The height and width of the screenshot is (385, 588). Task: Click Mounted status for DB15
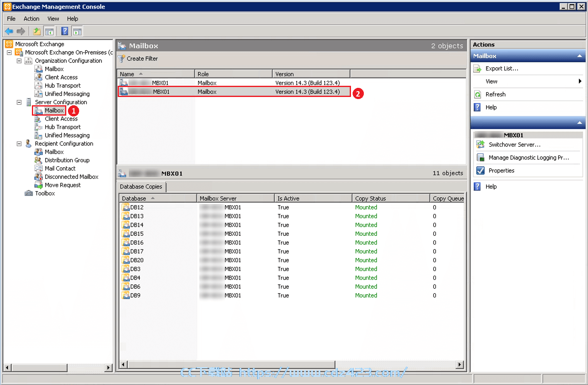point(366,234)
